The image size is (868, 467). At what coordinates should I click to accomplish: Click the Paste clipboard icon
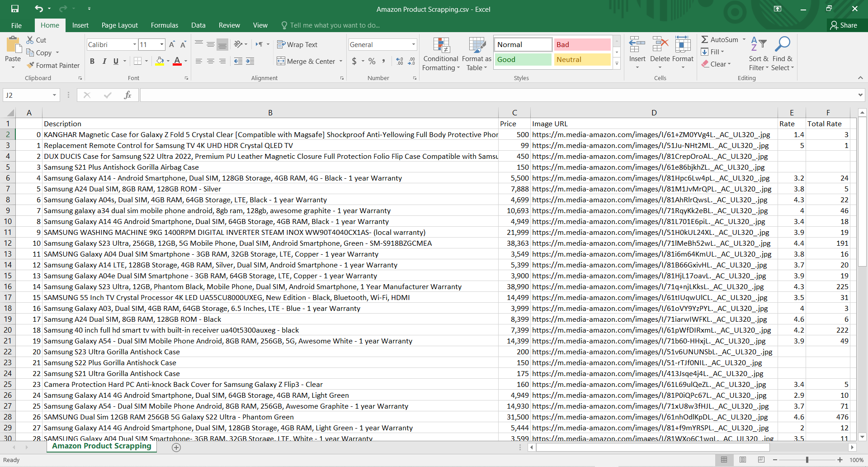tap(13, 45)
